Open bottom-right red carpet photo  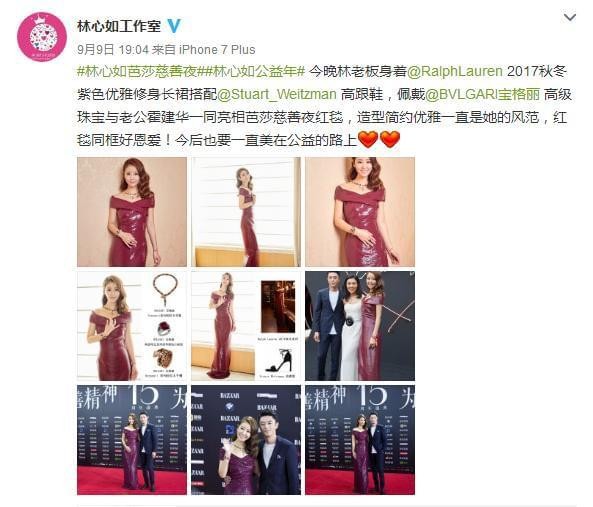(x=360, y=440)
